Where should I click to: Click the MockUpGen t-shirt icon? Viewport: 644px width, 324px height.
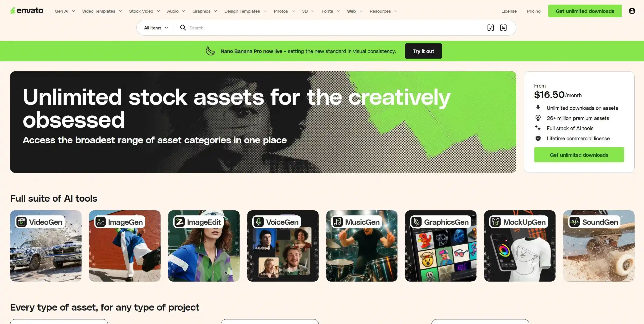click(x=496, y=222)
